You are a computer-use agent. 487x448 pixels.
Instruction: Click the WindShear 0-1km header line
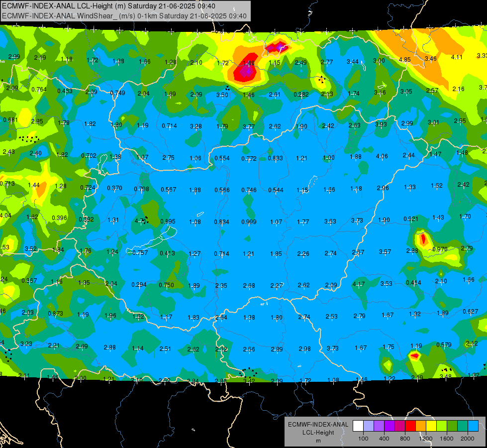pos(124,16)
